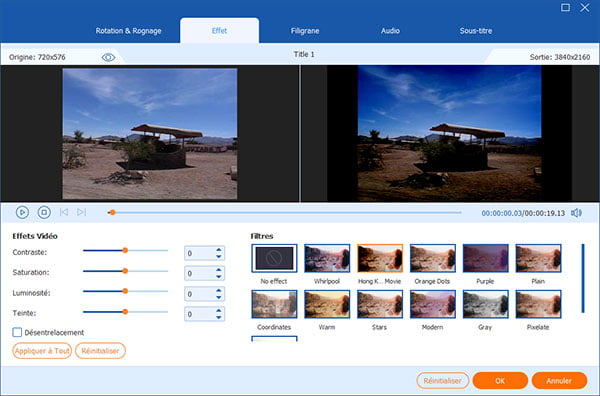Click the original video preview
600x396 pixels.
coord(150,134)
